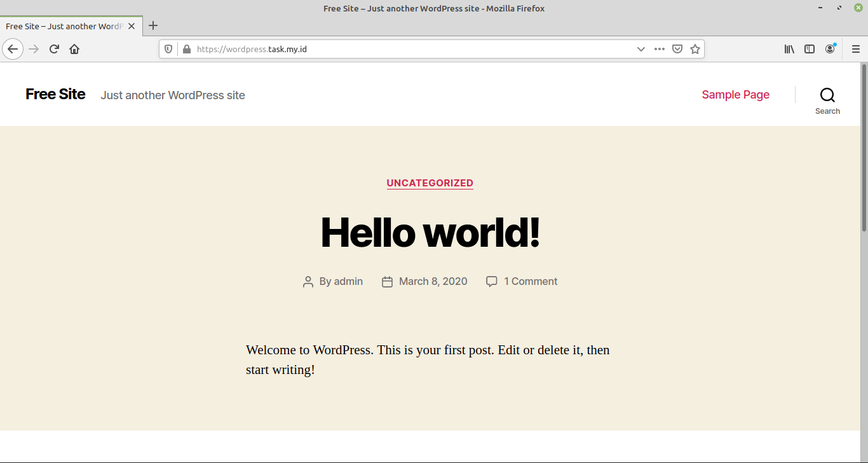
Task: Open tracking protection shield icon
Action: [x=168, y=49]
